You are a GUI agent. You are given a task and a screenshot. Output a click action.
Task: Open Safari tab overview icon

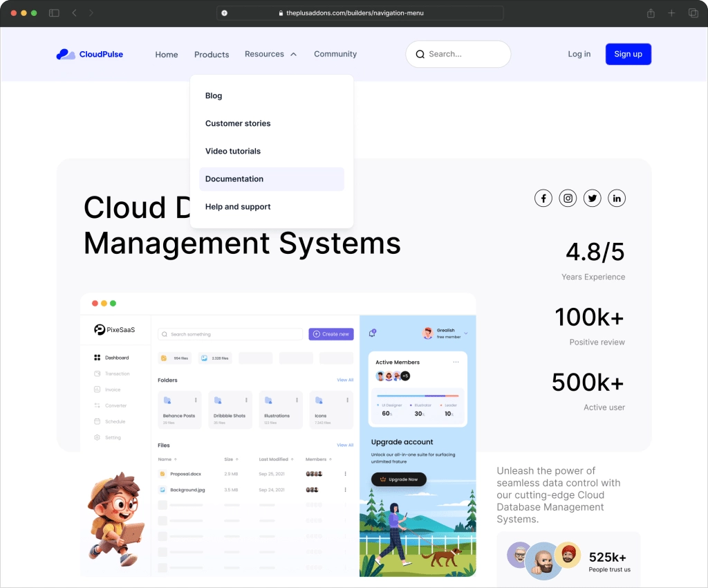point(693,13)
